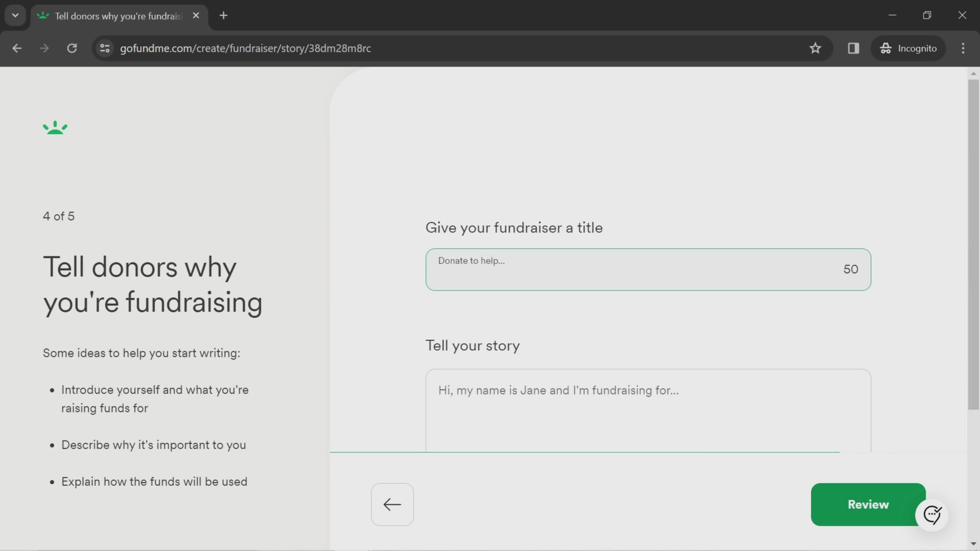Screen dimensions: 980x551
Task: Click the scrollbar up arrow
Action: point(973,74)
